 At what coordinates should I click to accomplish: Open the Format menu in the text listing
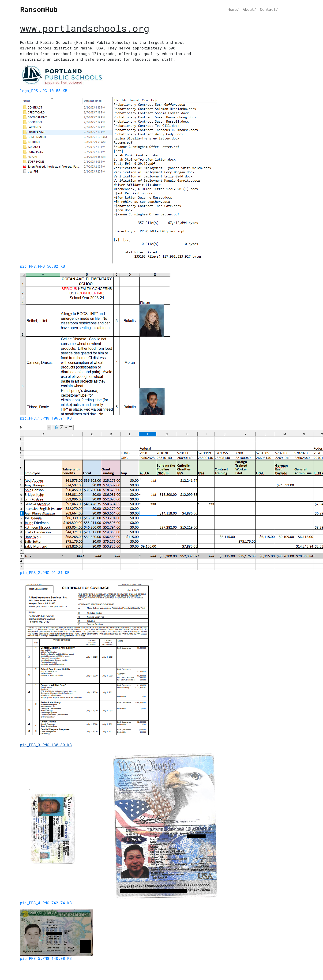tap(134, 100)
